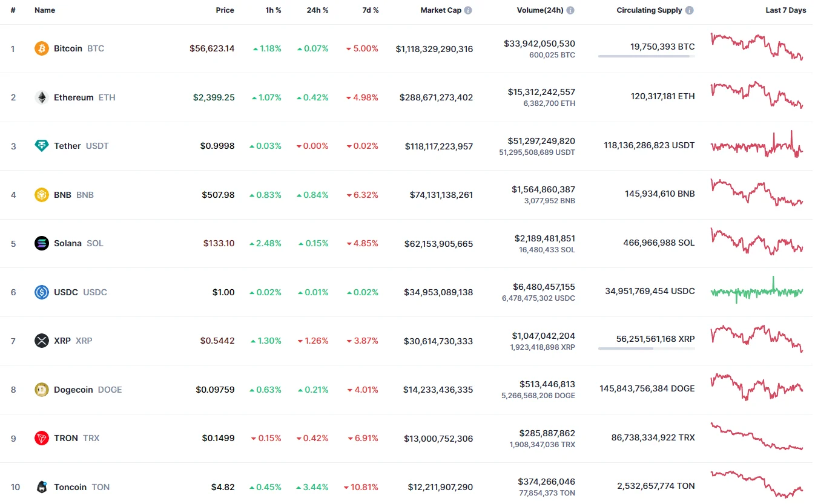Sort by the Name column header
The image size is (815, 504).
click(45, 10)
